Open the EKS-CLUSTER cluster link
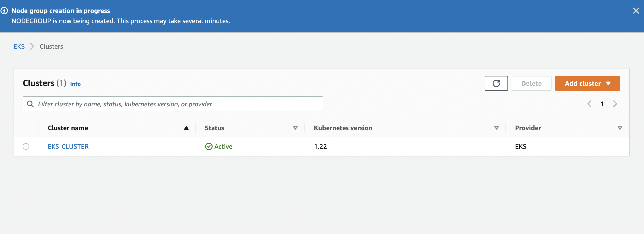This screenshot has height=234, width=644. pos(68,146)
